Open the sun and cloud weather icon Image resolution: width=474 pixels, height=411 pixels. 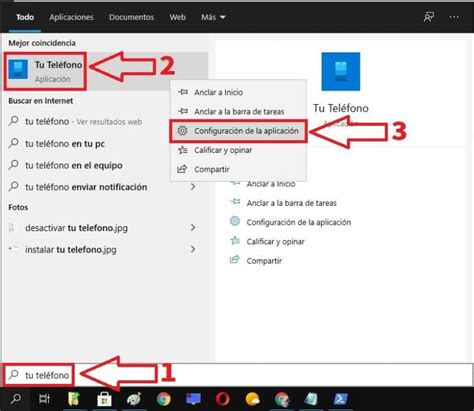click(252, 399)
